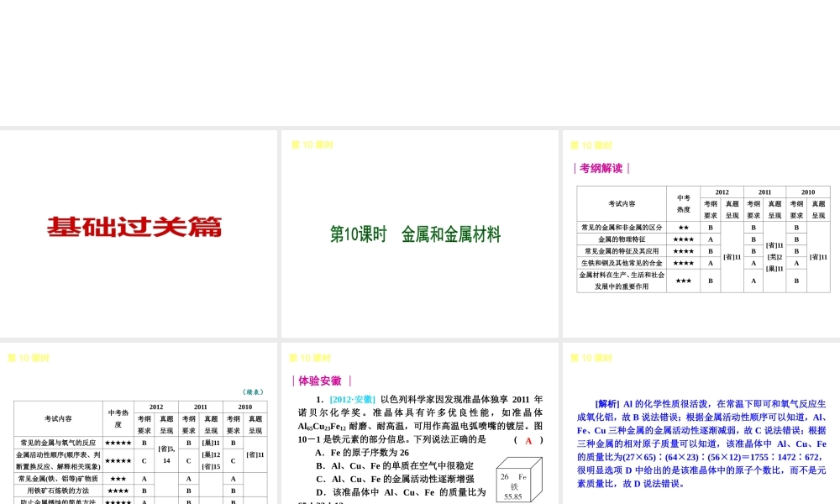Click the 第 10 课时 header on title slide
The height and width of the screenshot is (504, 840).
click(312, 144)
